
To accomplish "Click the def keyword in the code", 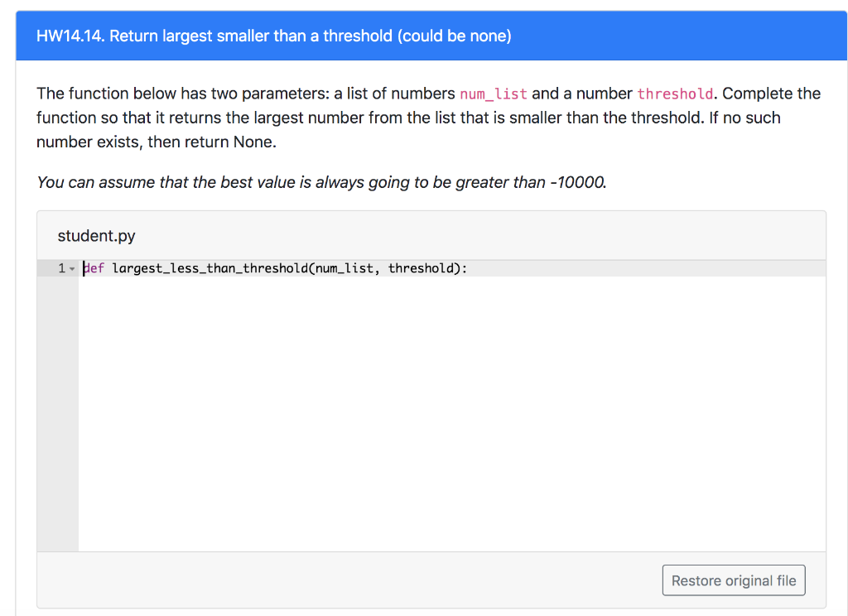I will 94,267.
